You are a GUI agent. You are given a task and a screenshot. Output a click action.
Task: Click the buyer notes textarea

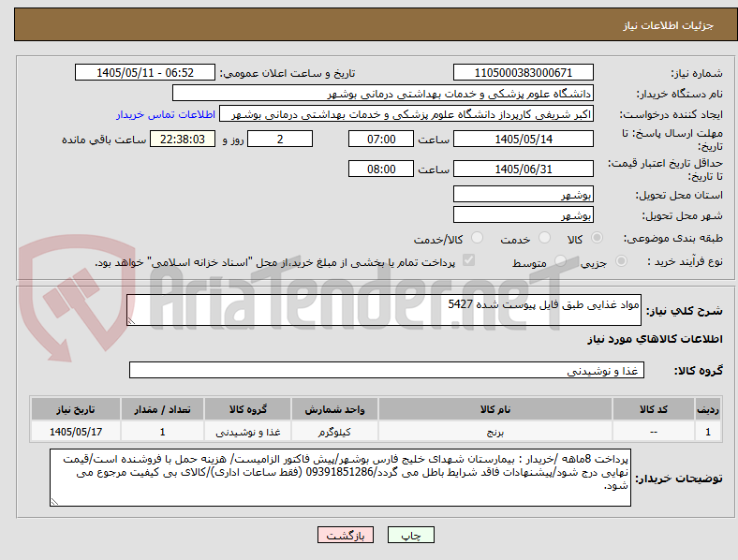340,478
